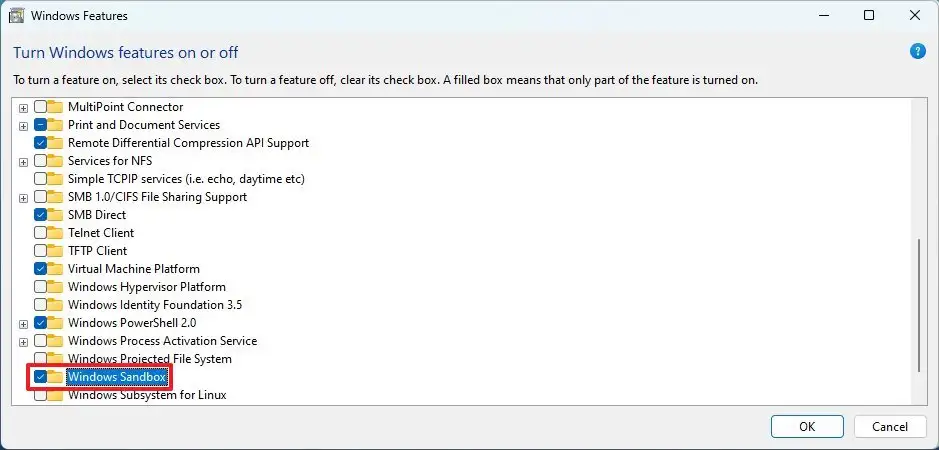The height and width of the screenshot is (450, 939).
Task: Select Windows Identity Foundation 3.5 item
Action: (154, 305)
